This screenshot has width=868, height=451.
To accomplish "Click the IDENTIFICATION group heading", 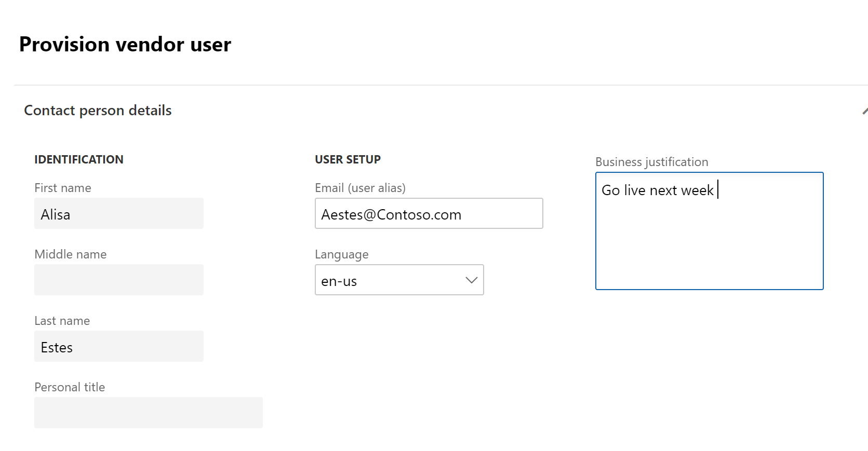I will tap(79, 160).
